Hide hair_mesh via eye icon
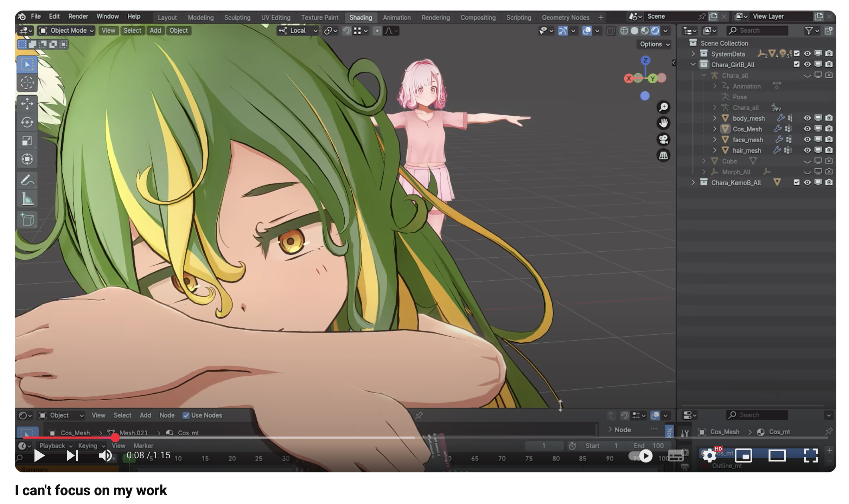This screenshot has width=849, height=504. pos(807,150)
